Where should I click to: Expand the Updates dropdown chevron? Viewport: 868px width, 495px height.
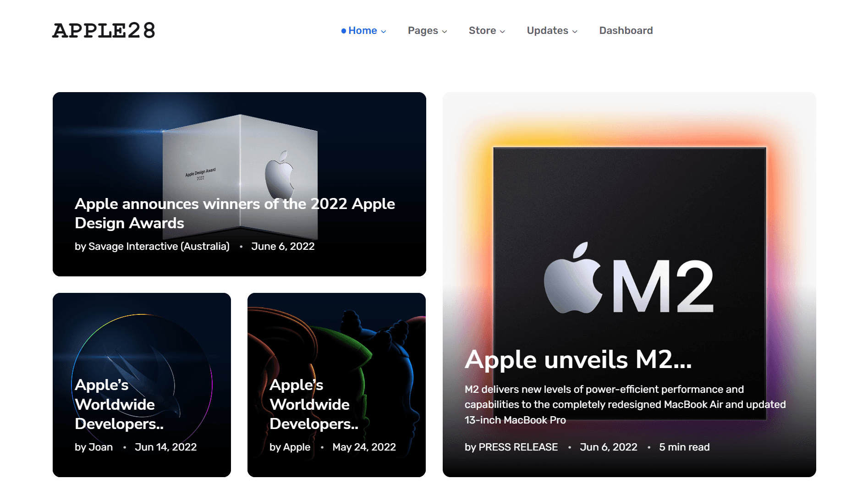[x=575, y=32]
